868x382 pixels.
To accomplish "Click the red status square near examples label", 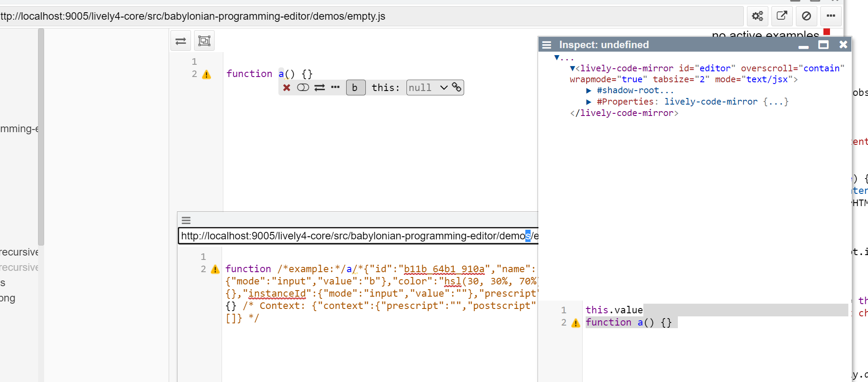I will tap(826, 32).
